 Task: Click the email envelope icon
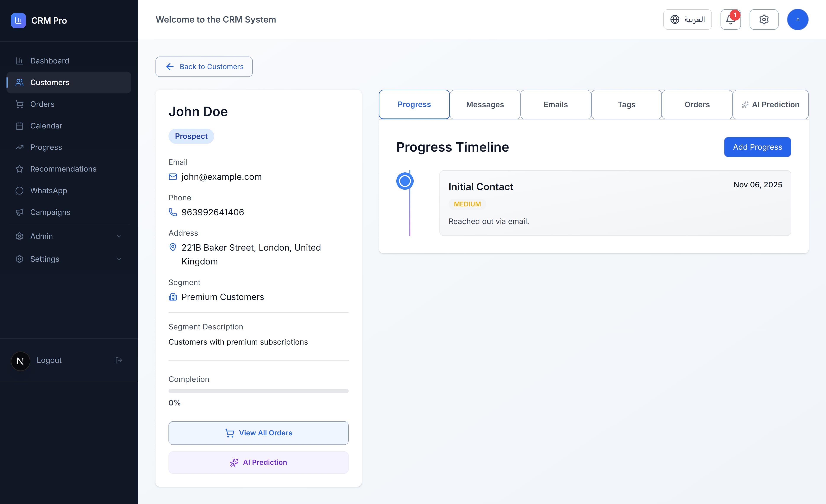(173, 177)
